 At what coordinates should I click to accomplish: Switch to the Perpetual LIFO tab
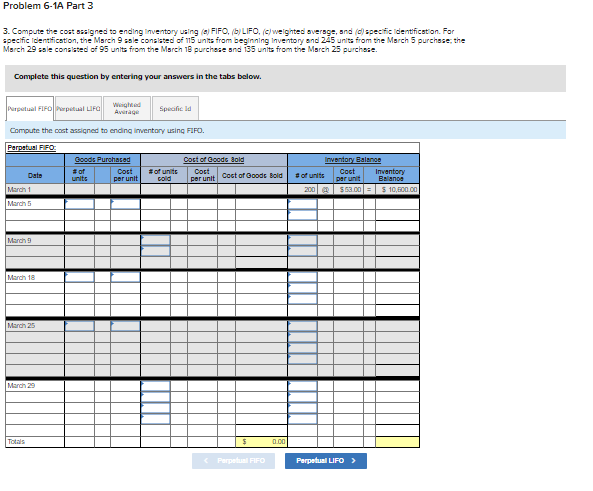pos(78,109)
